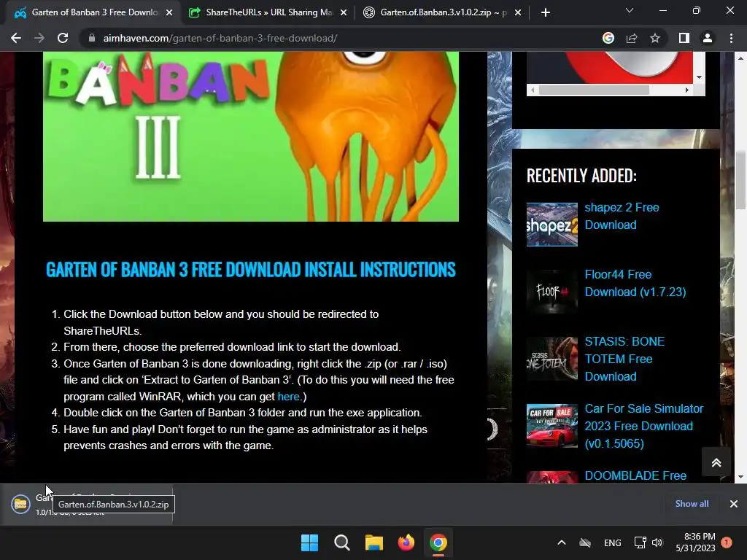Click the widget's left scroll arrow

coord(533,90)
